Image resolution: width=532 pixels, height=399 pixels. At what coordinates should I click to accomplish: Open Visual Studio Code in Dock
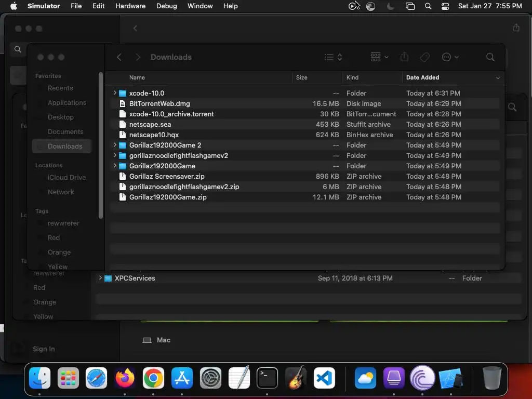[x=324, y=378]
